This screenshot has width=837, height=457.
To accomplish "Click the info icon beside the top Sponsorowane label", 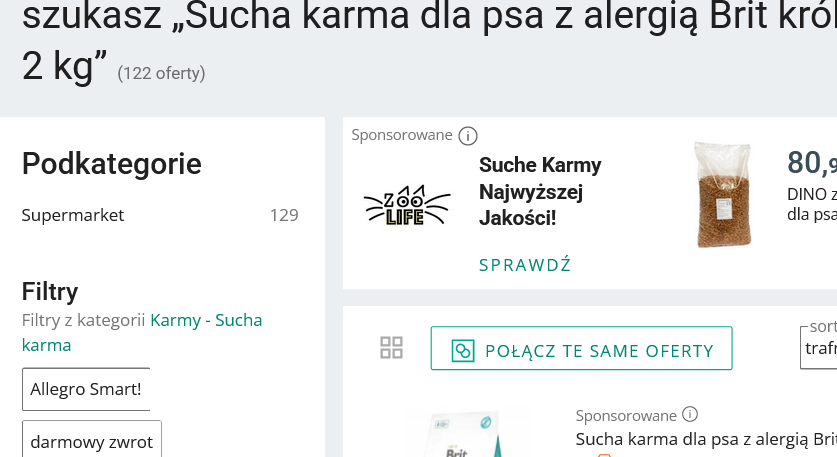I will coord(467,136).
